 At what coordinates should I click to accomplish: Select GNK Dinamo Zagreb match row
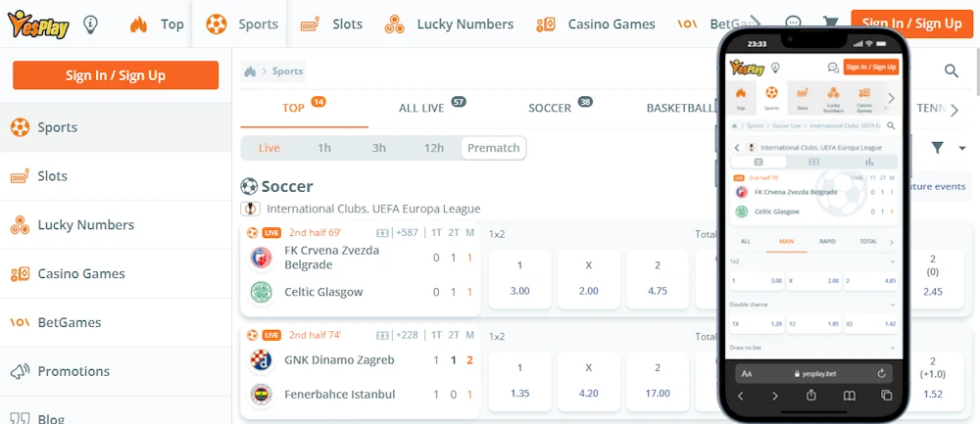pyautogui.click(x=361, y=372)
